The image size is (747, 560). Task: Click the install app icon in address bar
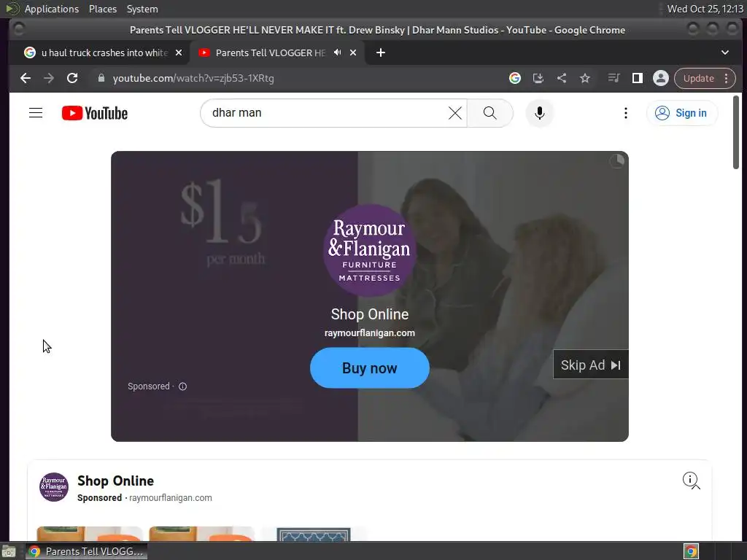click(538, 78)
